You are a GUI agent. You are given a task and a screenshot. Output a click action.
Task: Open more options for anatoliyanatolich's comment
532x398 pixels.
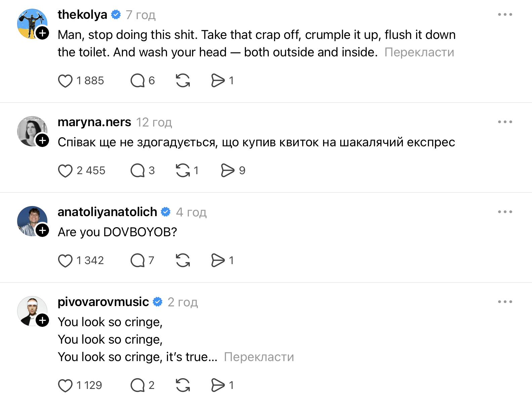click(505, 212)
